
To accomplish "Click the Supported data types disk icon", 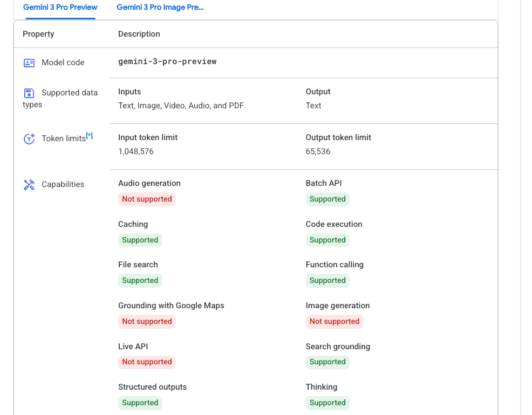I will (29, 93).
